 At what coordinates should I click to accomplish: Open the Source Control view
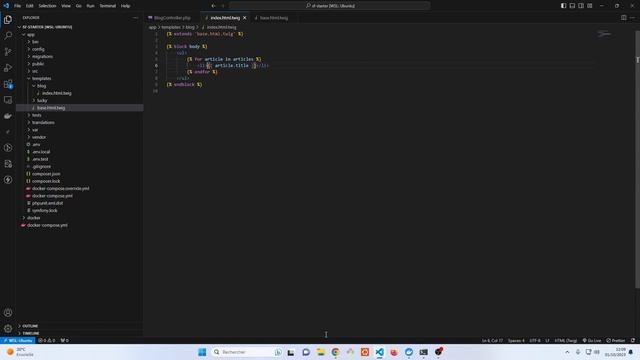click(x=8, y=52)
